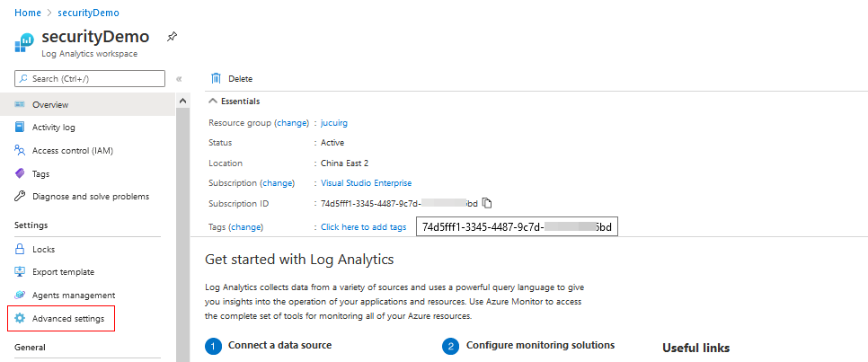Click the China East 2 location value
Screen dimensions: 868x362
(344, 163)
